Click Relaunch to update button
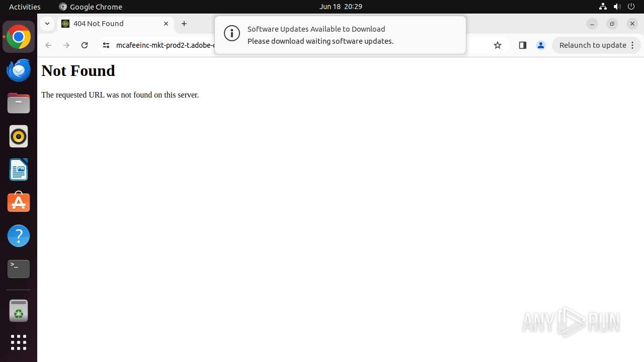The height and width of the screenshot is (362, 644). [x=597, y=45]
